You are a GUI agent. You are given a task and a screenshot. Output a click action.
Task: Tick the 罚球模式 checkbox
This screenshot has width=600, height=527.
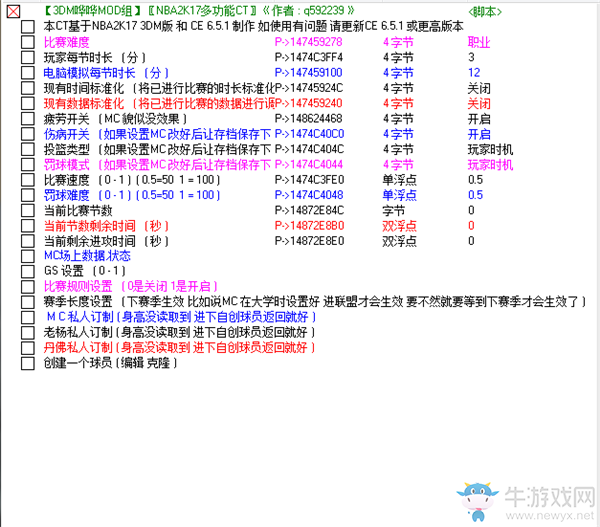pyautogui.click(x=28, y=165)
